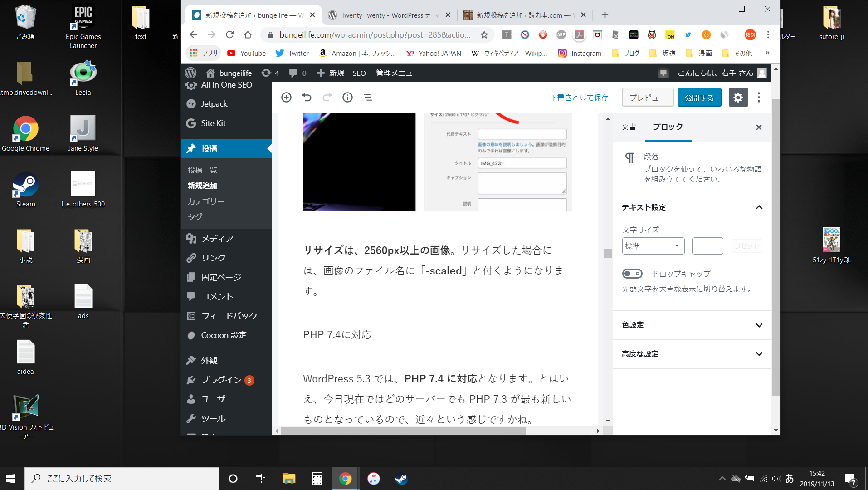Open the 文字サイズ 標準 dropdown
The width and height of the screenshot is (868, 490).
click(653, 246)
